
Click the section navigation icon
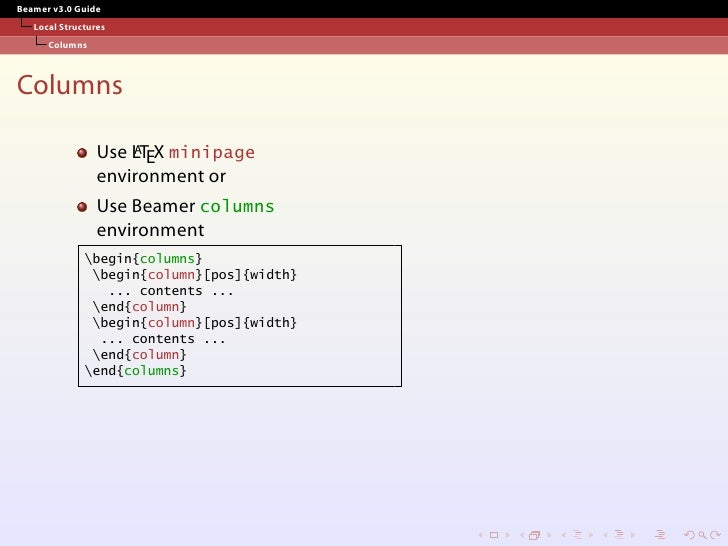pos(619,534)
